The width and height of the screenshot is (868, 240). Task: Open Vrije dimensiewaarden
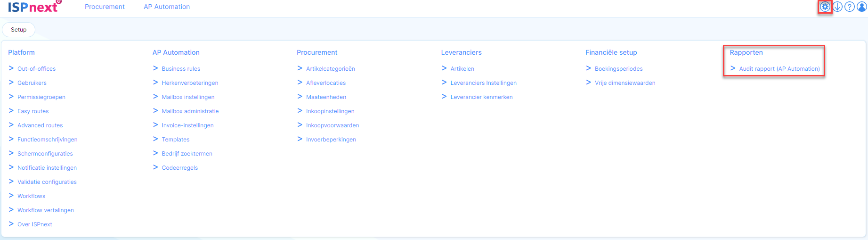(625, 83)
